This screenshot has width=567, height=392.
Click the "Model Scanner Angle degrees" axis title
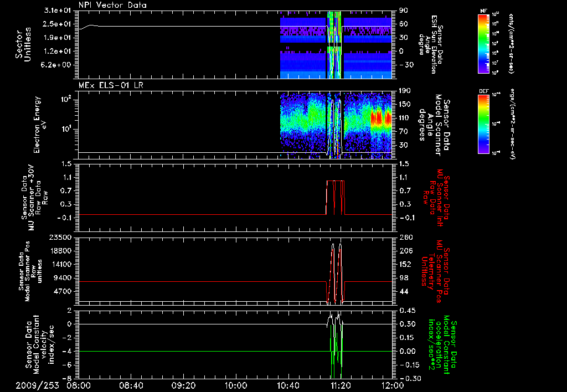pyautogui.click(x=434, y=125)
